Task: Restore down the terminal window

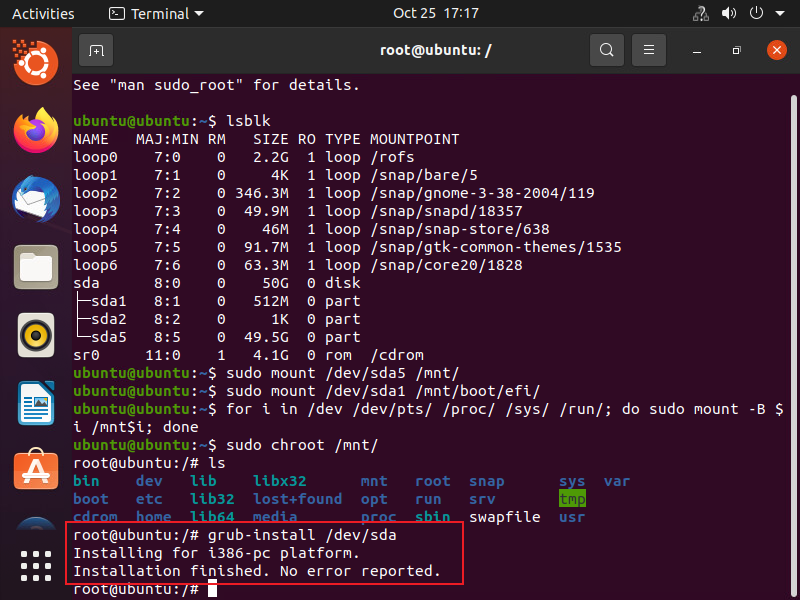Action: pos(736,50)
